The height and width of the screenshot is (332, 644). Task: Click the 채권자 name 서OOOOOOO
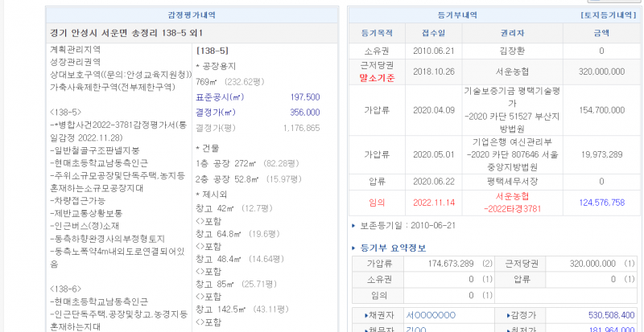(431, 315)
